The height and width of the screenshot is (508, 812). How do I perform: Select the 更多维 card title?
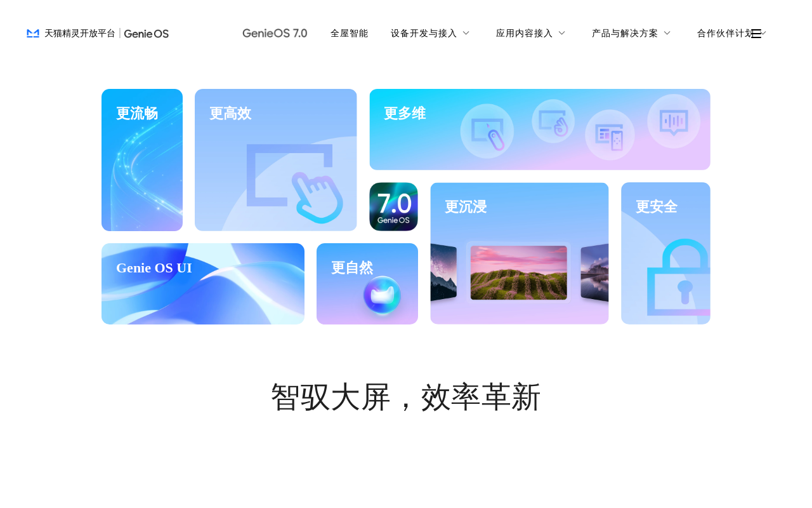405,114
